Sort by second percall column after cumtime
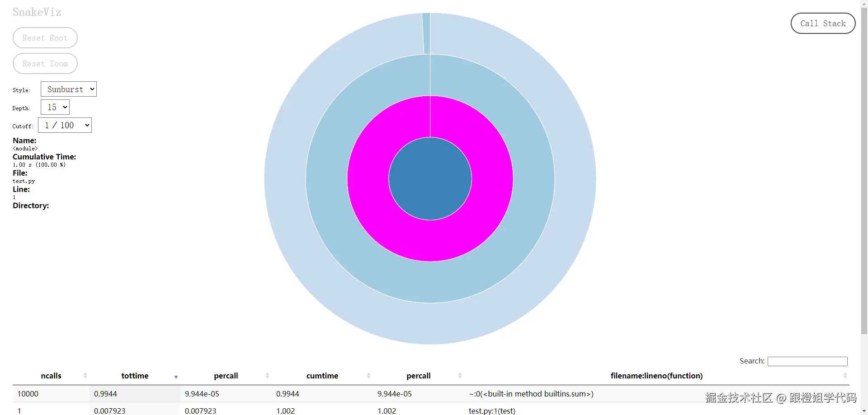 click(419, 376)
